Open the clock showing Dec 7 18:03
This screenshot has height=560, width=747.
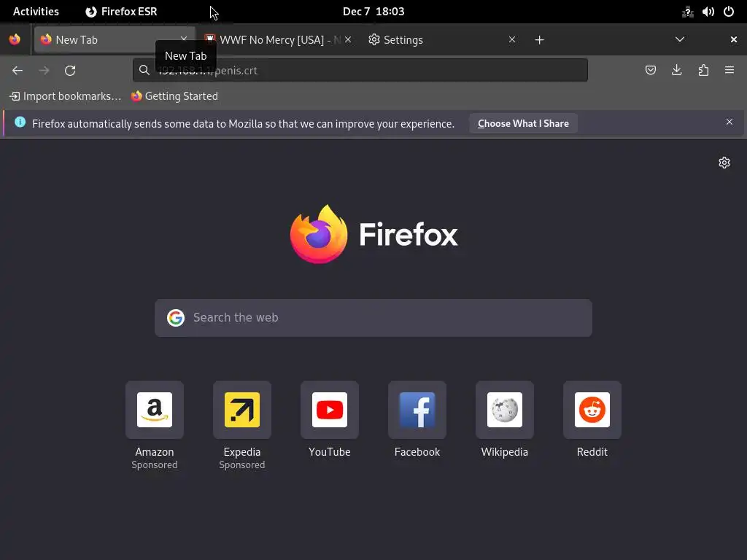[x=373, y=12]
